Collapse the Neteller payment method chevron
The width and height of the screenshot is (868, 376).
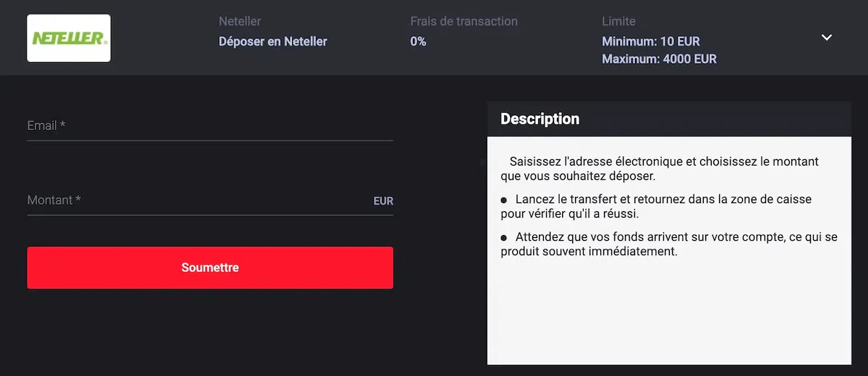(x=827, y=38)
